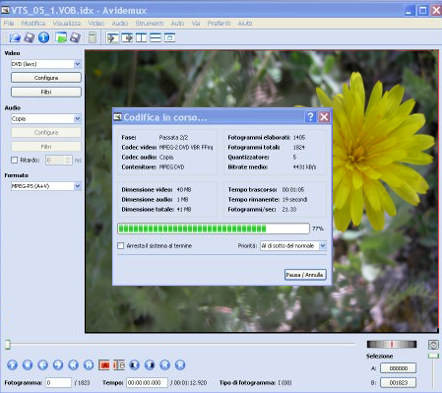This screenshot has width=442, height=393.
Task: Click the Passata 2/2 phase value
Action: (x=173, y=137)
